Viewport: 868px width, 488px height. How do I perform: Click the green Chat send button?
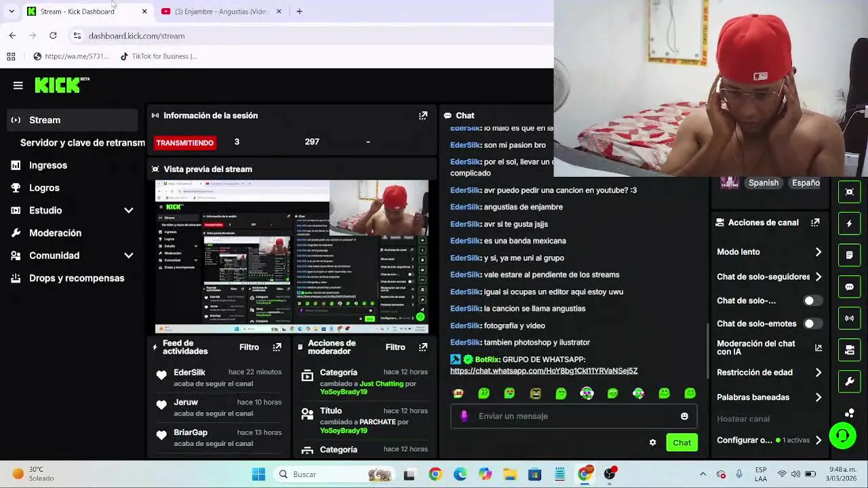(682, 443)
